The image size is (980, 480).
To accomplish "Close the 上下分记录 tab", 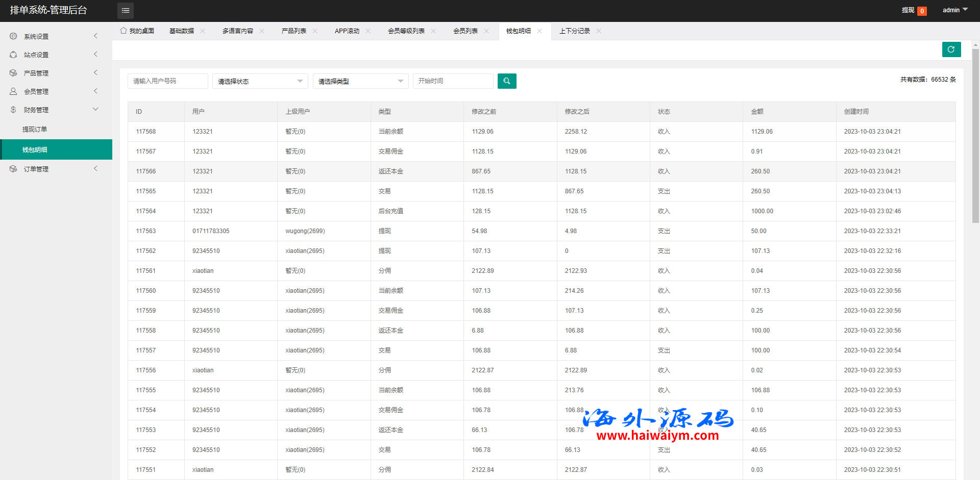I will 599,31.
